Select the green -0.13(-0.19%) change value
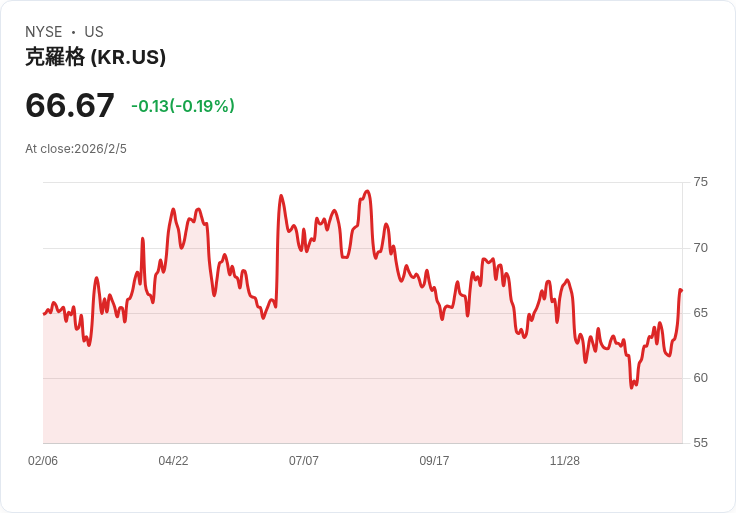The height and width of the screenshot is (513, 736). pyautogui.click(x=183, y=106)
